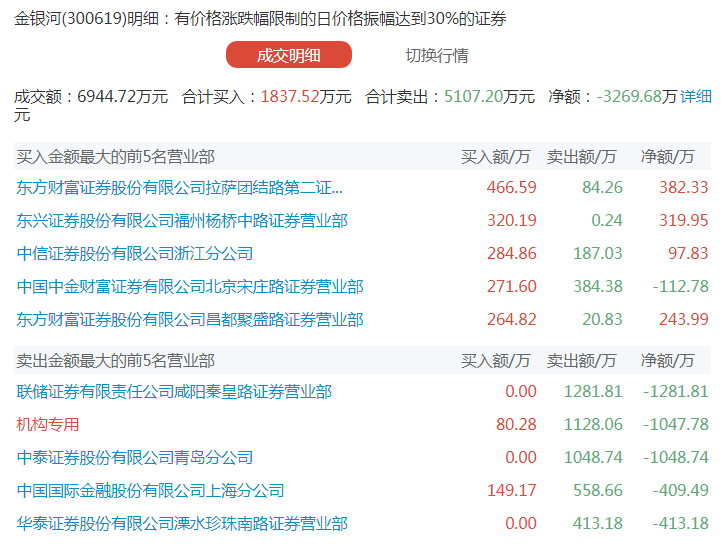Viewport: 721px width, 557px height.
Task: Click net amount 319.95
Action: tap(684, 220)
